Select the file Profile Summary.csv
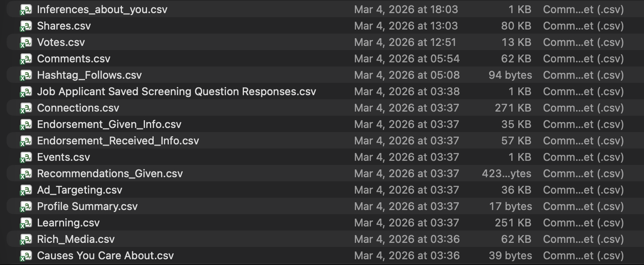 click(87, 206)
